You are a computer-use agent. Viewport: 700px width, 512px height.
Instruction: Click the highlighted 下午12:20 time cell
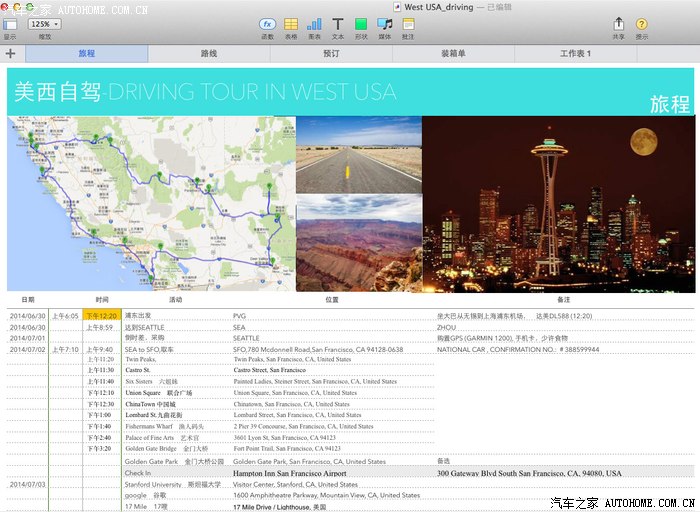(102, 315)
